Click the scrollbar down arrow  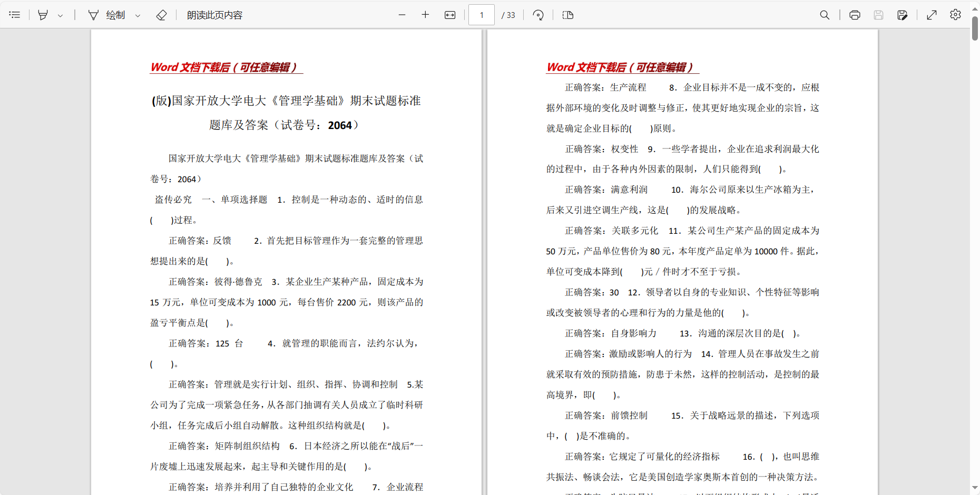[975, 488]
